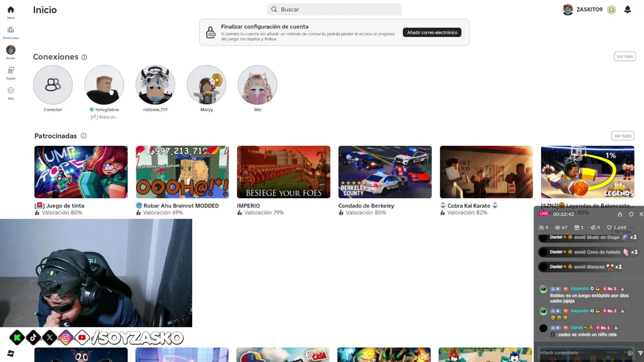Open the ZASKITO9 profile avatar
The height and width of the screenshot is (362, 644).
568,10
